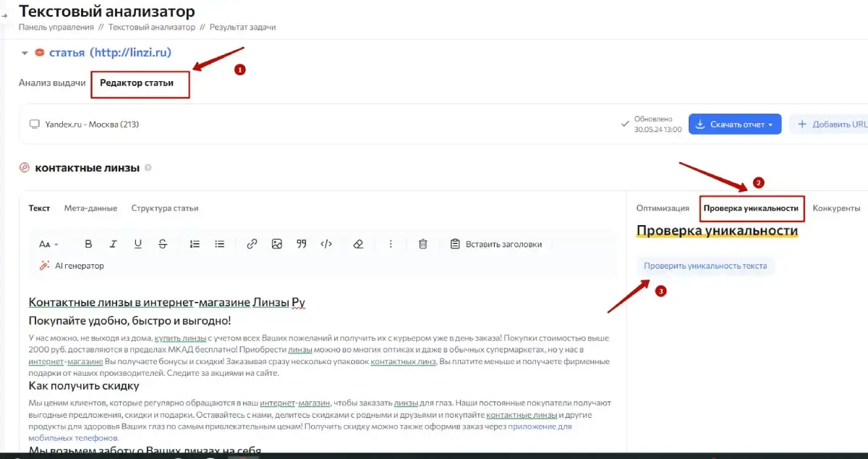Toggle bold formatting in editor toolbar
This screenshot has height=459, width=868.
88,244
